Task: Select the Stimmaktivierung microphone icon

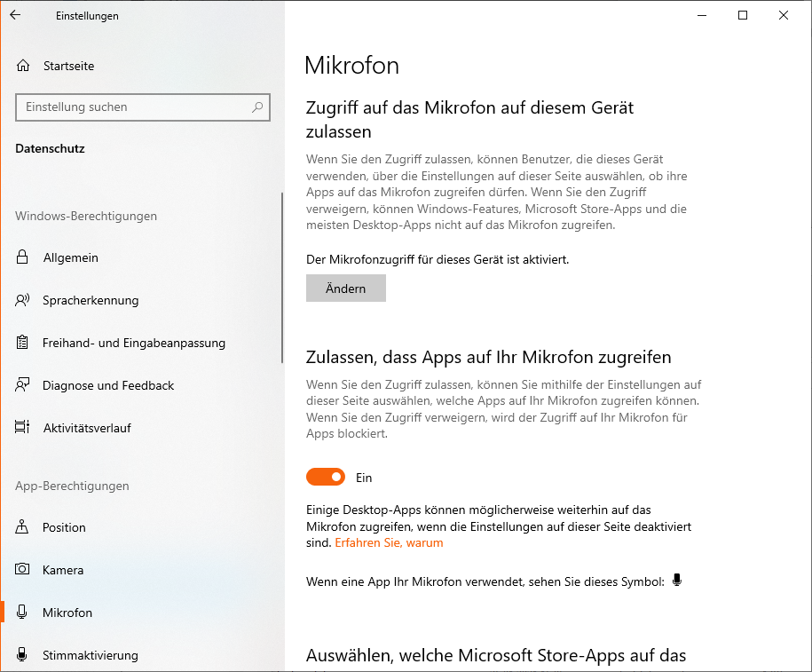Action: 22,654
